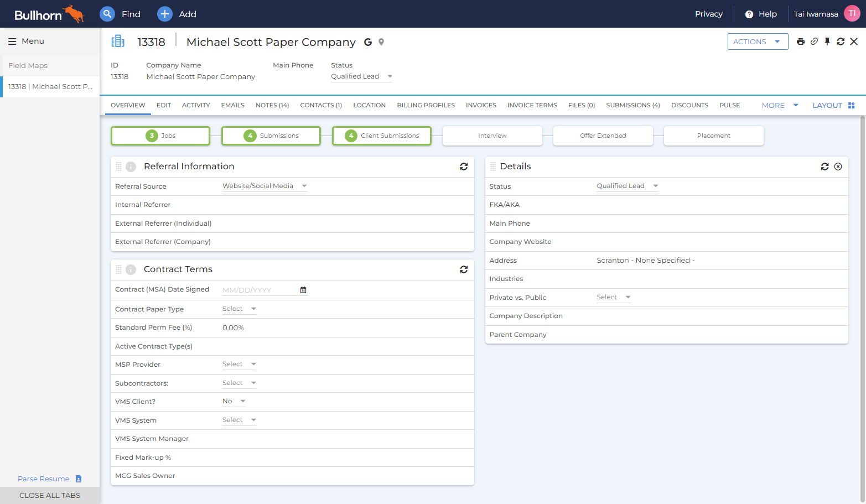Open the VMS Client? dropdown
Screen dimensions: 866x504
(234, 401)
